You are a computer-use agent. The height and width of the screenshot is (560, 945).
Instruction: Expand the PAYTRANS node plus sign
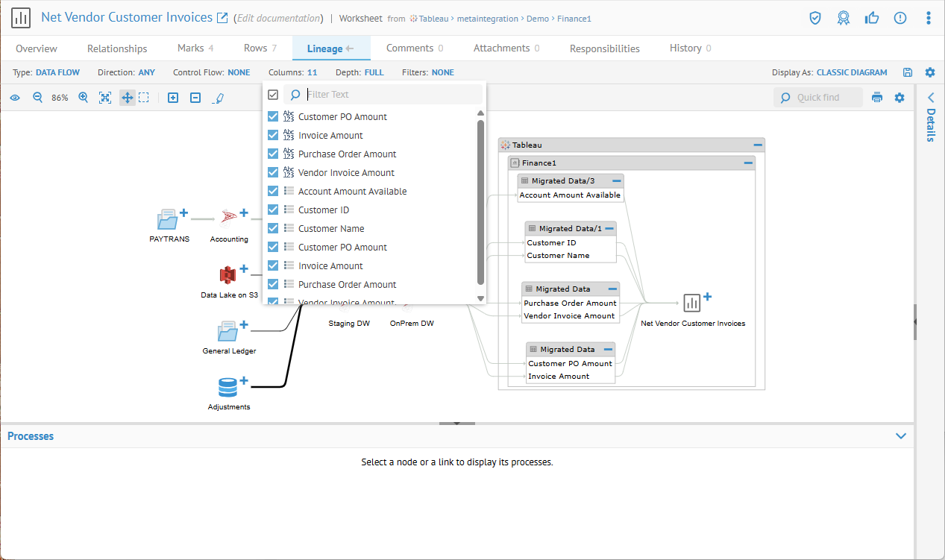[x=183, y=214]
